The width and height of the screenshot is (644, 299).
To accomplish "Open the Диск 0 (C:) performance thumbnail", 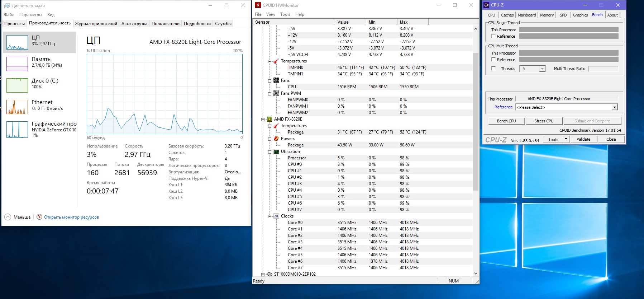I will 17,85.
